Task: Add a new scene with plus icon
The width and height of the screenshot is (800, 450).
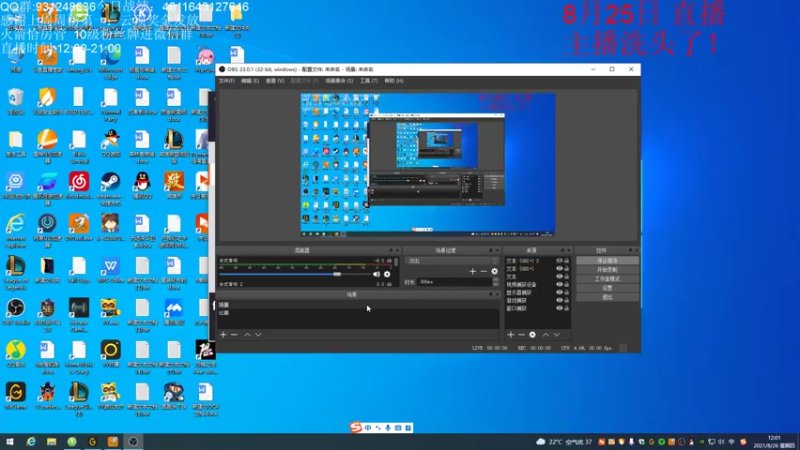Action: (x=223, y=335)
